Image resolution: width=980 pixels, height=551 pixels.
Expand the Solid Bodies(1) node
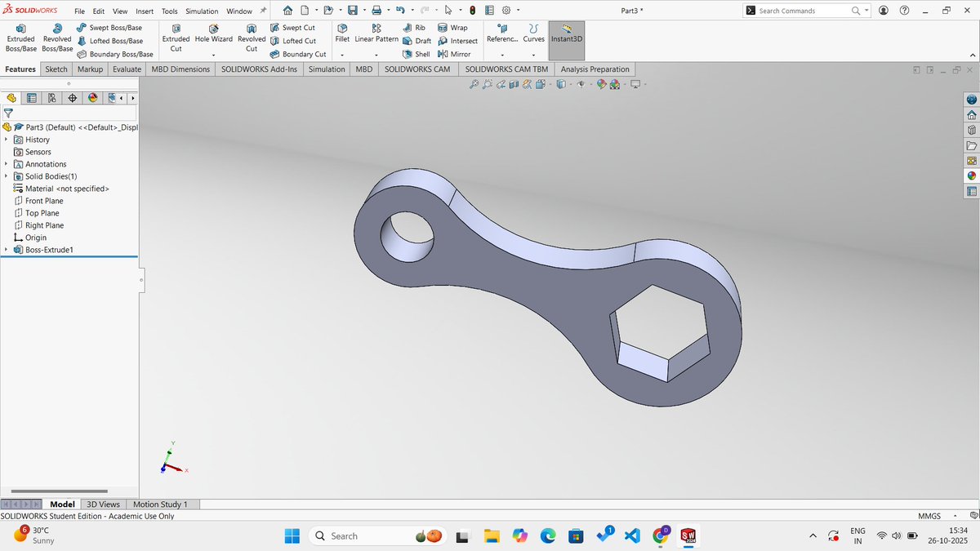pyautogui.click(x=7, y=176)
